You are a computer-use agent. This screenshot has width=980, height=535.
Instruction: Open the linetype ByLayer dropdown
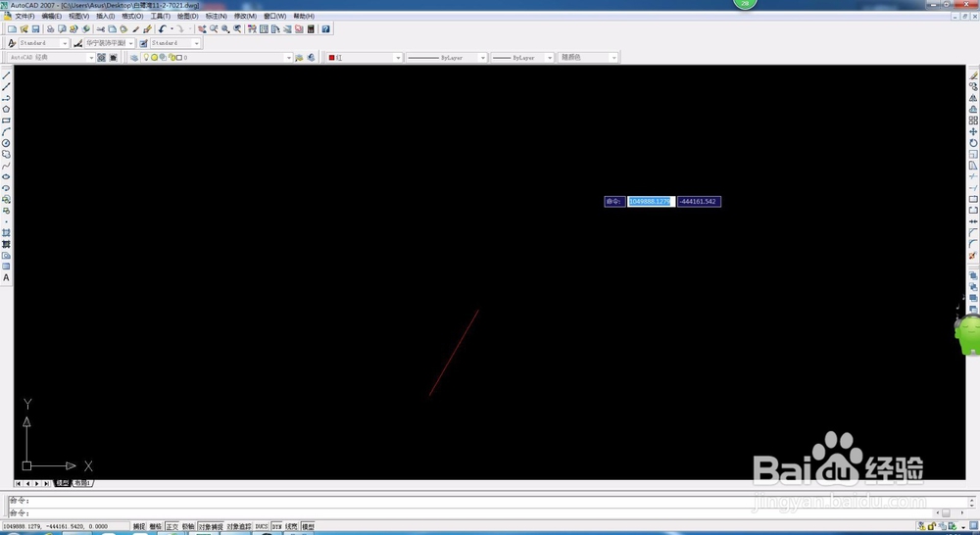[482, 58]
